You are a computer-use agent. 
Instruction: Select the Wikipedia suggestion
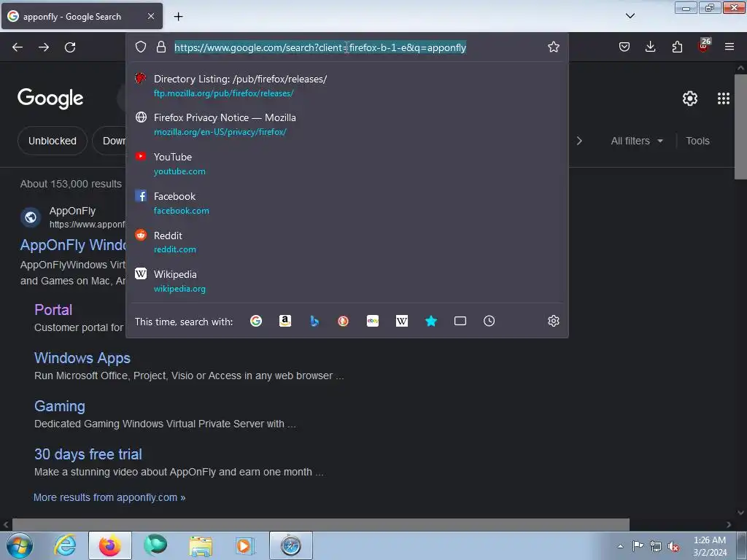coord(347,281)
